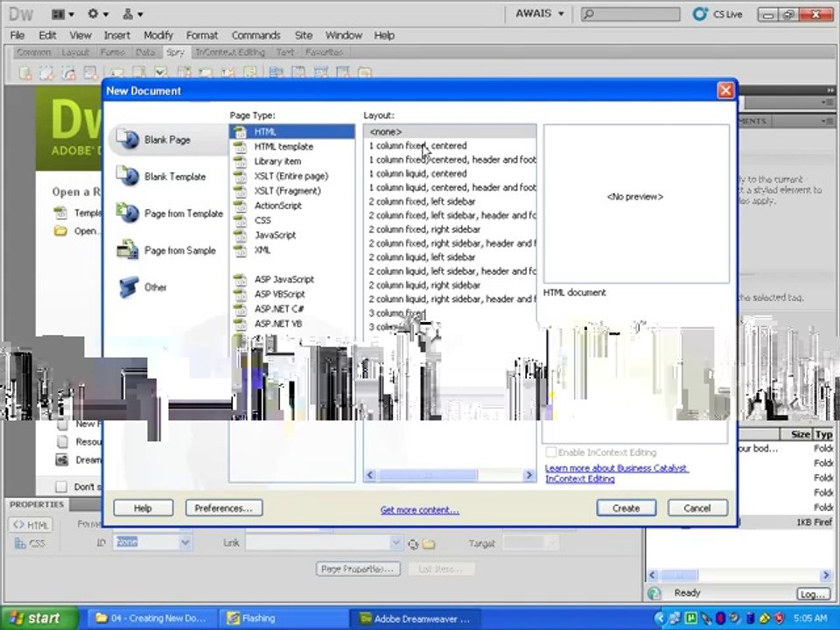
Task: Open the Layout menu dropdown in title bar
Action: [x=63, y=15]
